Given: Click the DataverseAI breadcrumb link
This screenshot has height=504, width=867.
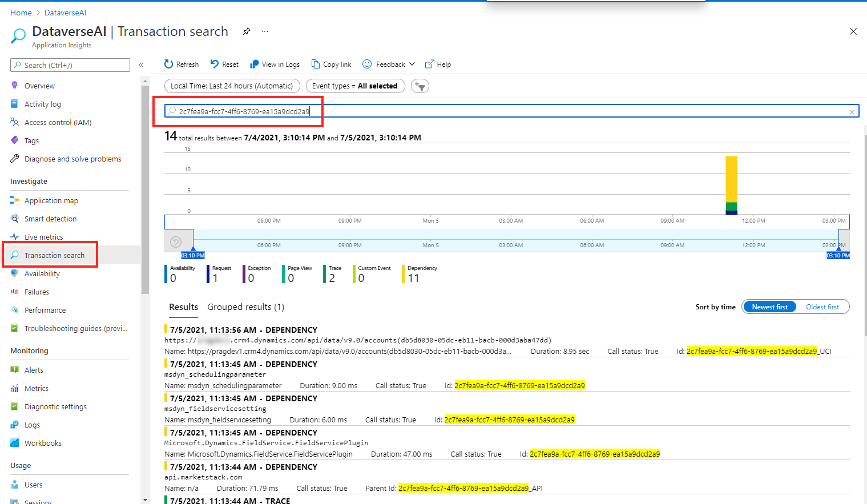Looking at the screenshot, I should coord(66,13).
